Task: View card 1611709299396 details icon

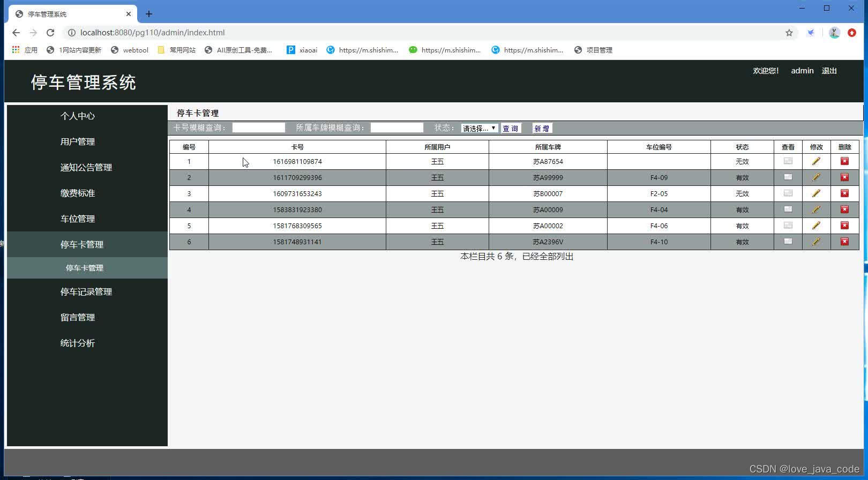Action: click(788, 177)
